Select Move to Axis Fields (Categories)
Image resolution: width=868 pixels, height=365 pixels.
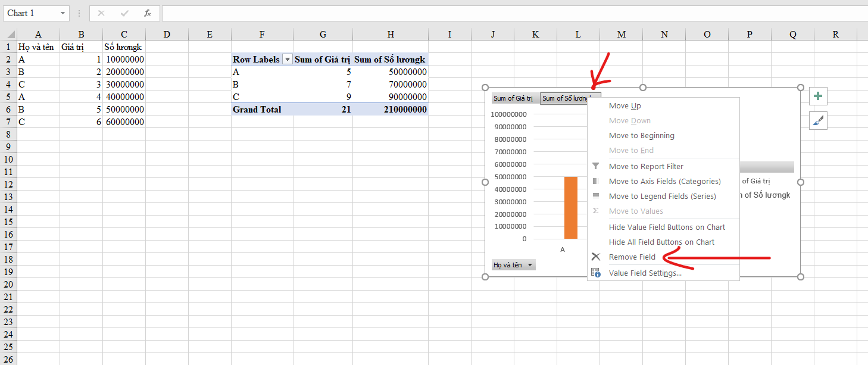[x=665, y=181]
